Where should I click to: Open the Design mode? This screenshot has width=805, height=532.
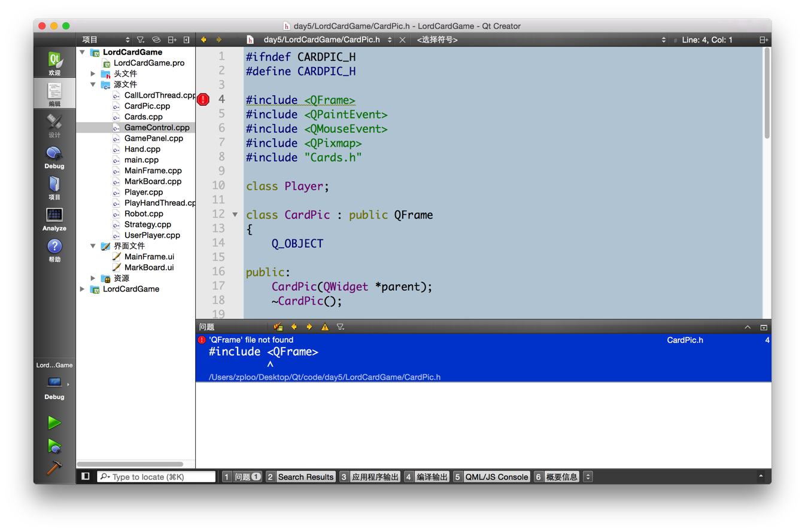coord(54,126)
